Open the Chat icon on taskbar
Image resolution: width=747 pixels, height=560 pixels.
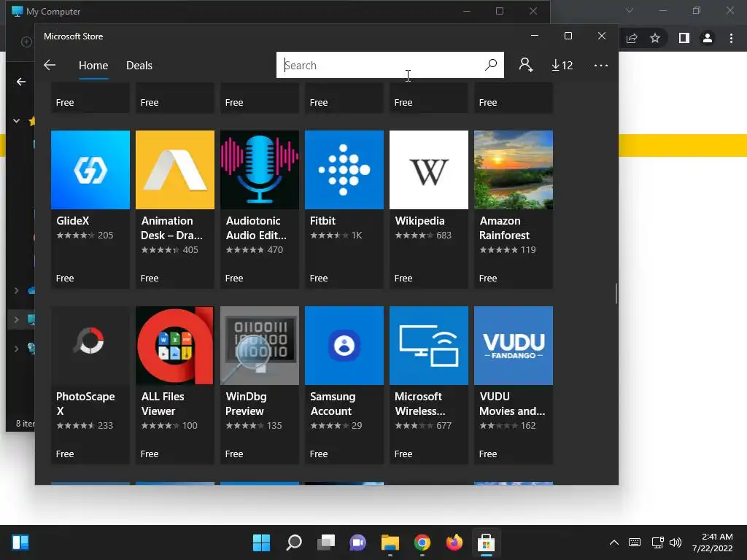tap(357, 542)
